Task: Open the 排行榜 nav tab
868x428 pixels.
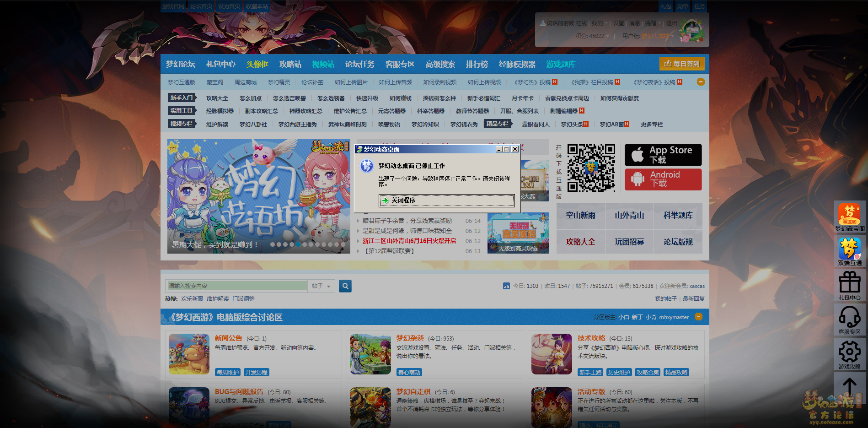Action: [x=477, y=65]
